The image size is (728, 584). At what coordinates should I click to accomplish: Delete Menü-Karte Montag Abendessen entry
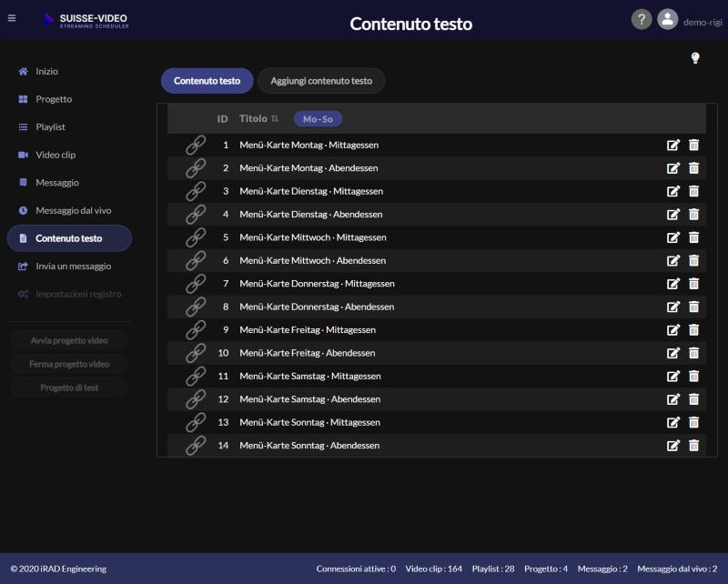point(693,168)
